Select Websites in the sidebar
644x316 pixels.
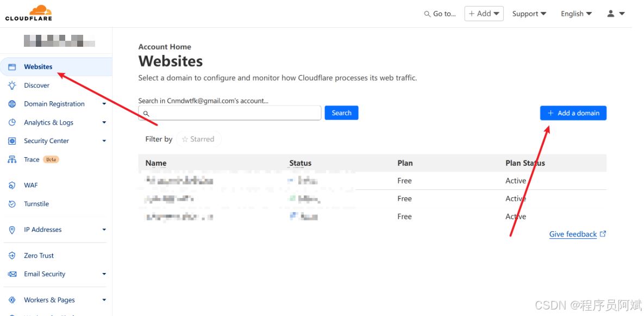pyautogui.click(x=56, y=67)
